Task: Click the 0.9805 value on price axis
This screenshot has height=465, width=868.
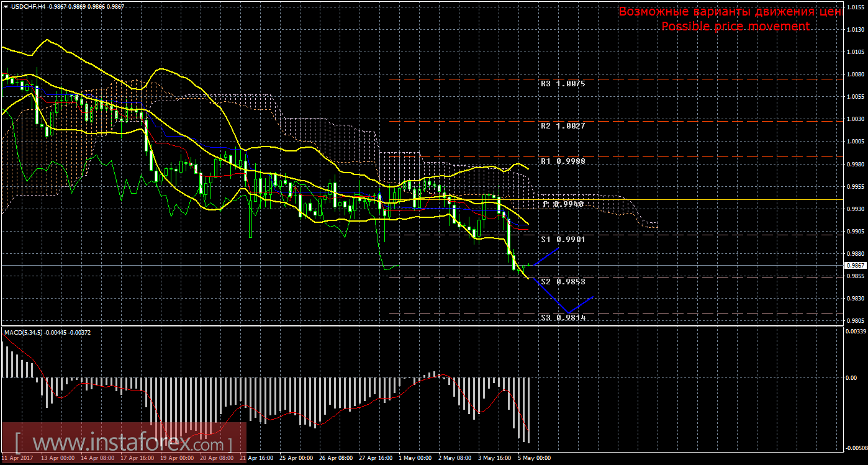Action: (x=854, y=320)
